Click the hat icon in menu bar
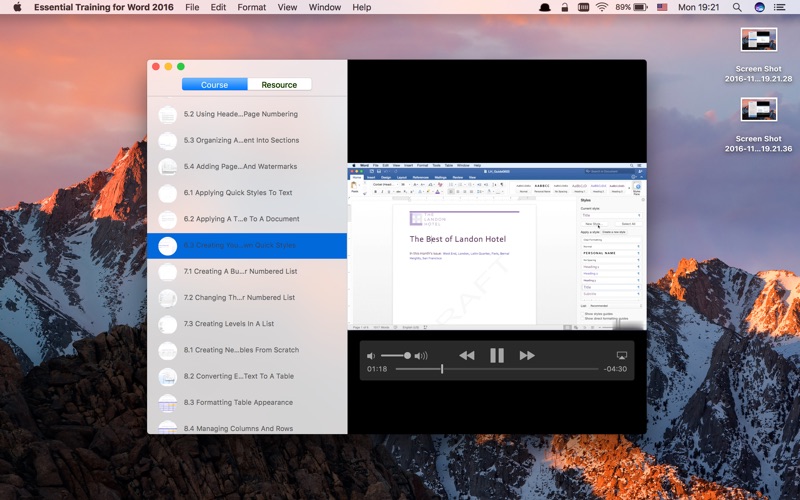The height and width of the screenshot is (500, 800). click(545, 7)
